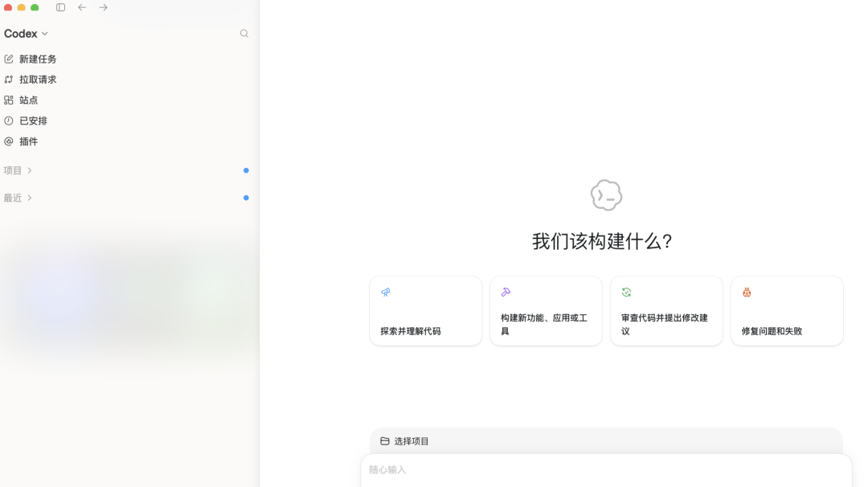Viewport: 868px width, 487px height.
Task: Click the orange bug icon
Action: [747, 293]
